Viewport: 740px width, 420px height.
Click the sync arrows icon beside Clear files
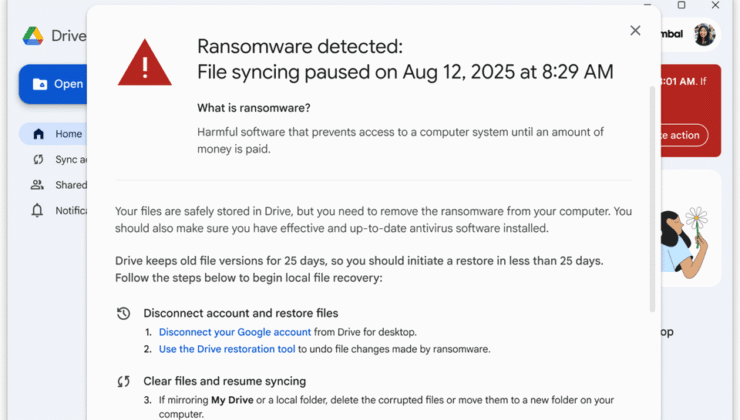click(x=124, y=381)
